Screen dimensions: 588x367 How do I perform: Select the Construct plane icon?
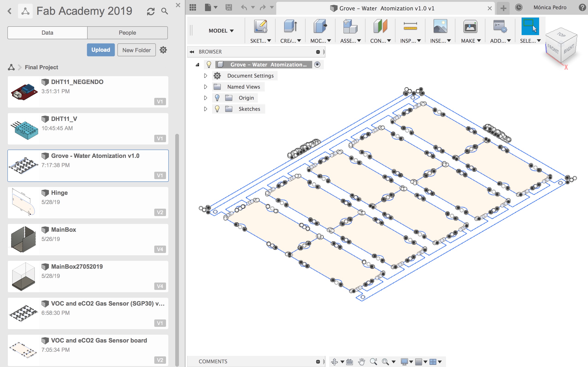[x=380, y=26]
